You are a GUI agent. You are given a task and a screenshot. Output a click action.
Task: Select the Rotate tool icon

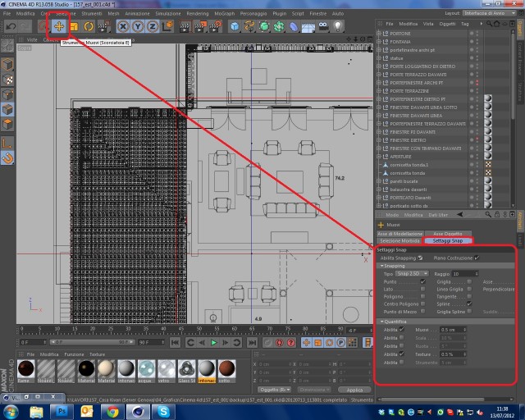89,26
